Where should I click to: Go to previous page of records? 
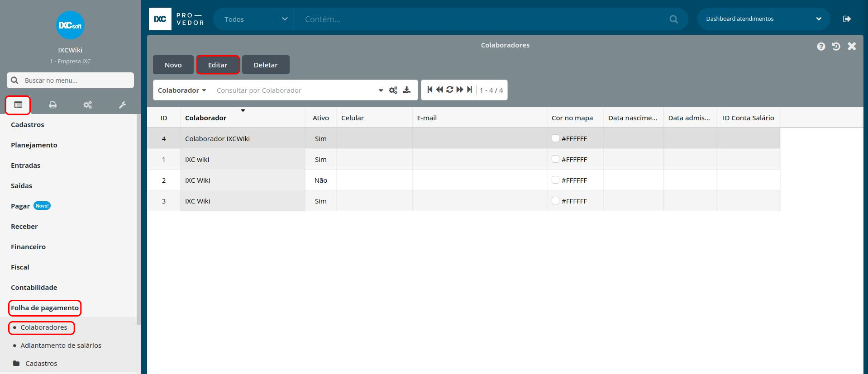(439, 90)
